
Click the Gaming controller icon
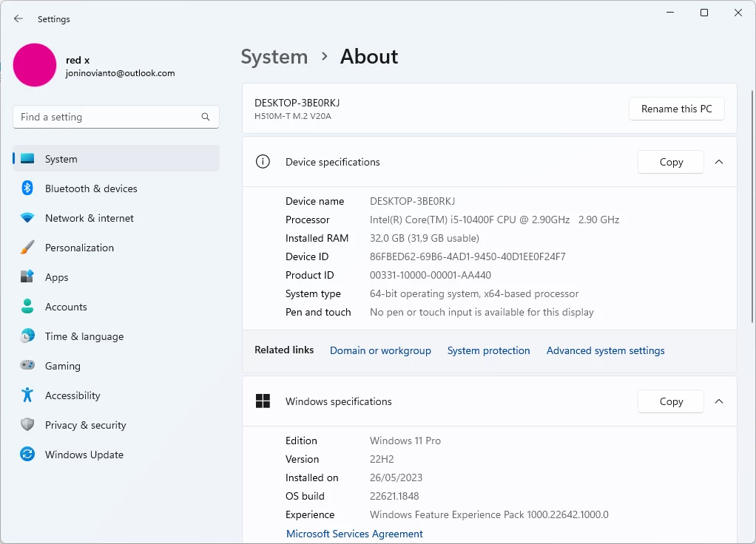point(27,365)
